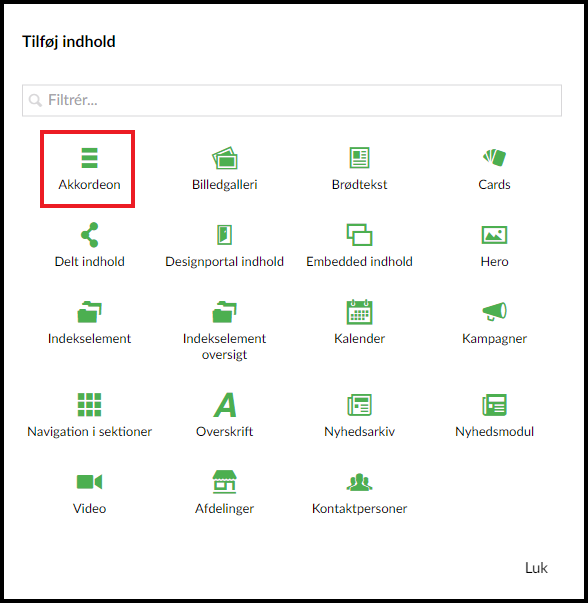Add an Embedded indhold element

click(x=359, y=245)
